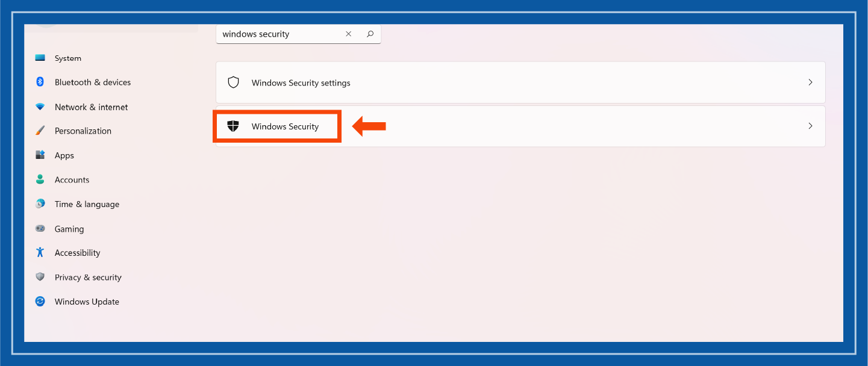Click the Personalization paintbrush icon
This screenshot has height=366, width=868.
pyautogui.click(x=40, y=131)
